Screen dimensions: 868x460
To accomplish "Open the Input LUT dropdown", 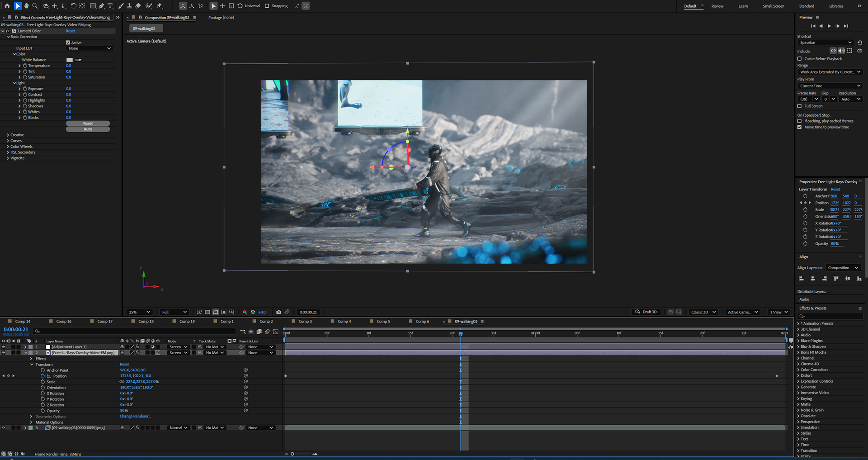I will (x=89, y=48).
